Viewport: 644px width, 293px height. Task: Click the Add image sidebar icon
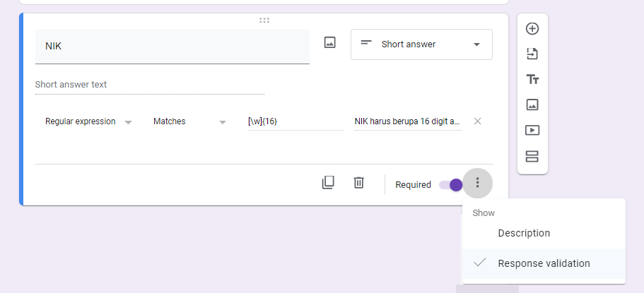tap(532, 105)
